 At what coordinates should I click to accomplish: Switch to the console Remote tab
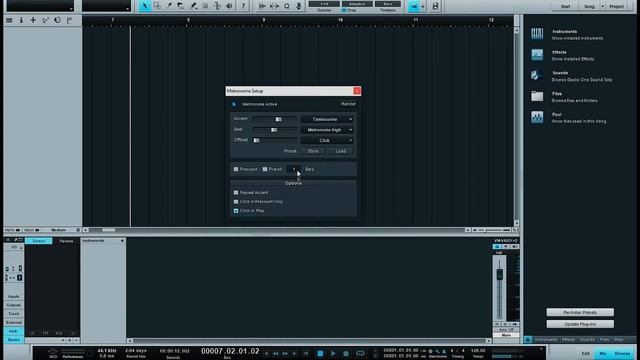[x=66, y=241]
